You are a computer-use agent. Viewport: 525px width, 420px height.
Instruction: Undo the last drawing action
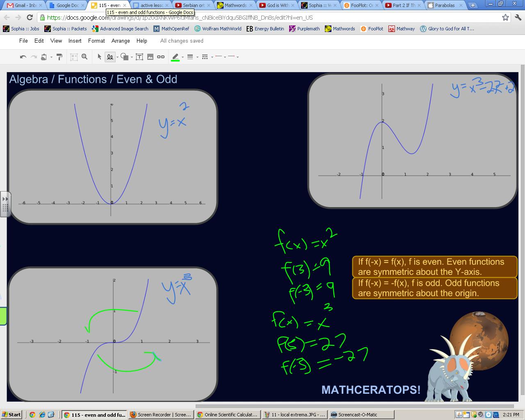click(x=23, y=57)
